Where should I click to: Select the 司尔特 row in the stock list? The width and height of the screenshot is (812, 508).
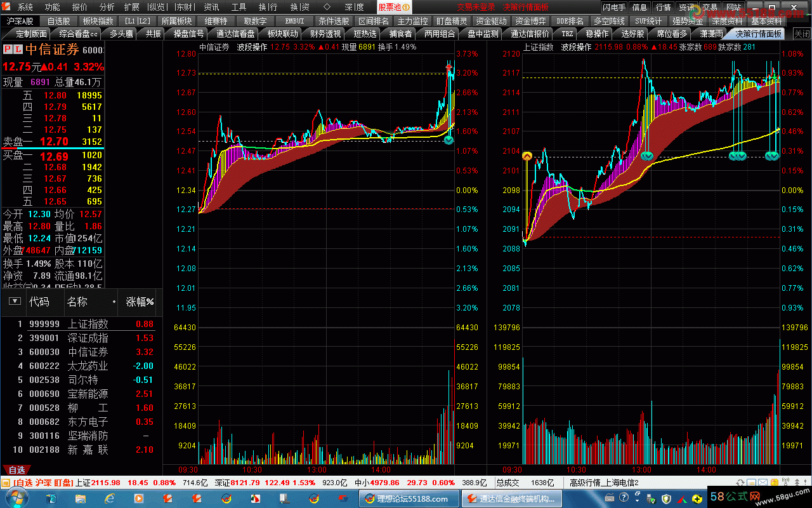tap(81, 380)
